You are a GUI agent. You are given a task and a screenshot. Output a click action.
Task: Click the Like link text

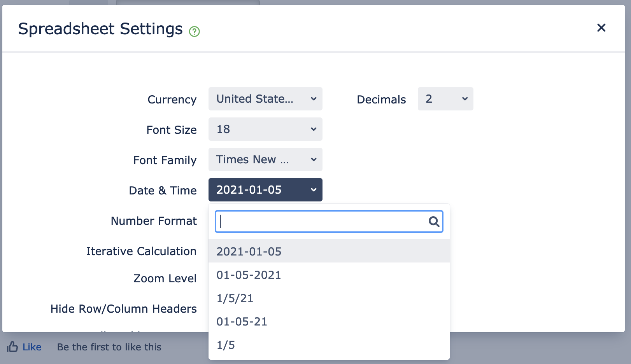(x=32, y=347)
